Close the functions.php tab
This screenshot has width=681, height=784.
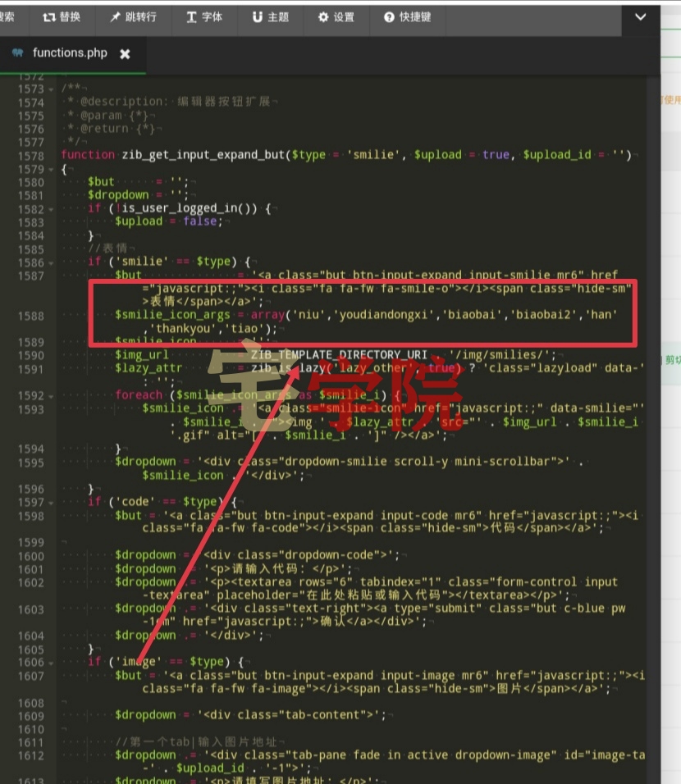[x=125, y=54]
